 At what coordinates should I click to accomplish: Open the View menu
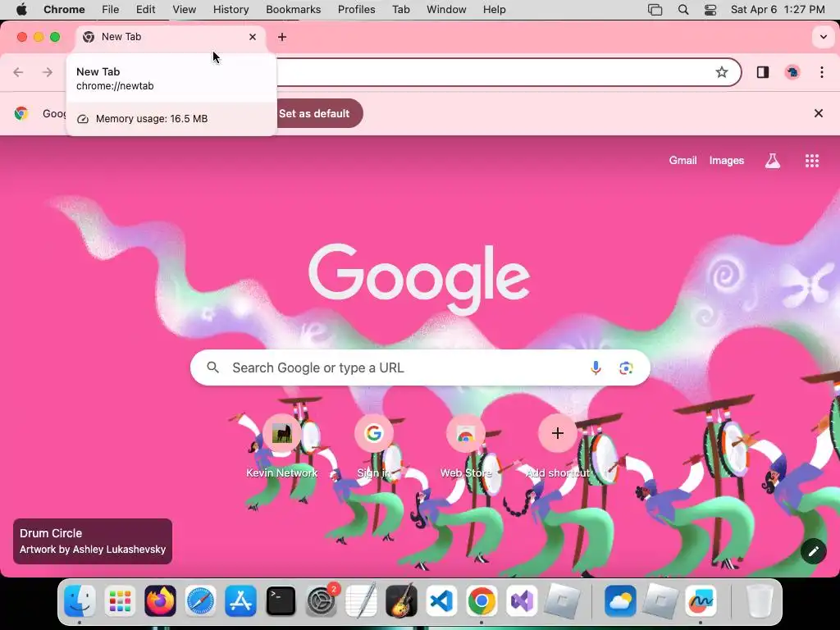[185, 9]
